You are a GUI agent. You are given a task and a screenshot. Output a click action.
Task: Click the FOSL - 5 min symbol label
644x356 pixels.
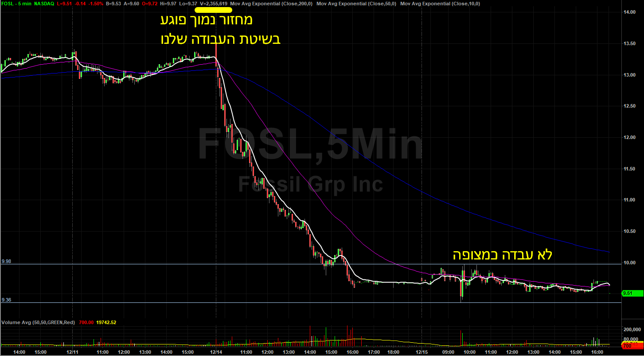pyautogui.click(x=15, y=4)
